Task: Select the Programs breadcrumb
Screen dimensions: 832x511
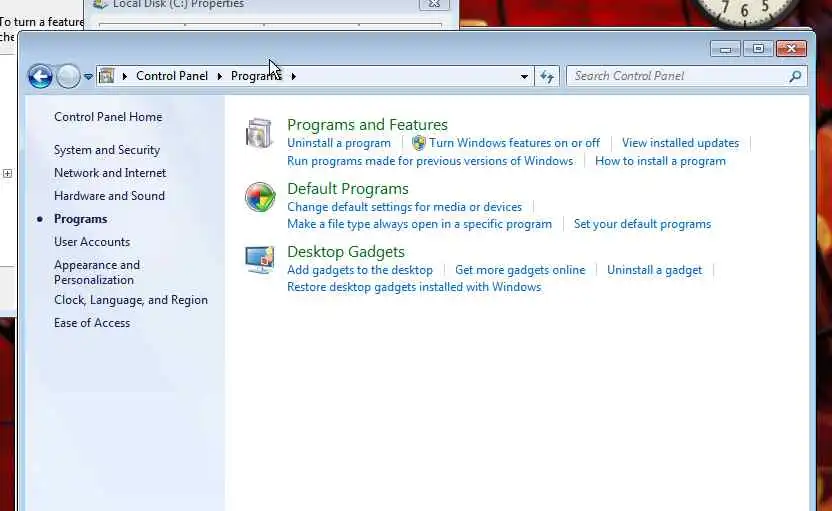Action: [x=256, y=76]
